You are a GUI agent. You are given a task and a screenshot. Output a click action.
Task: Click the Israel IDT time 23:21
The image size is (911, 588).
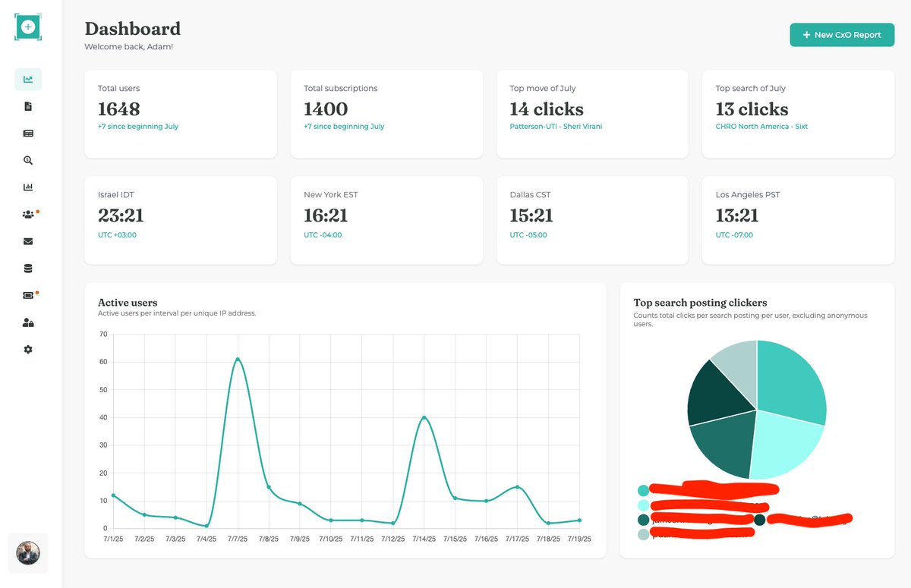pos(121,215)
